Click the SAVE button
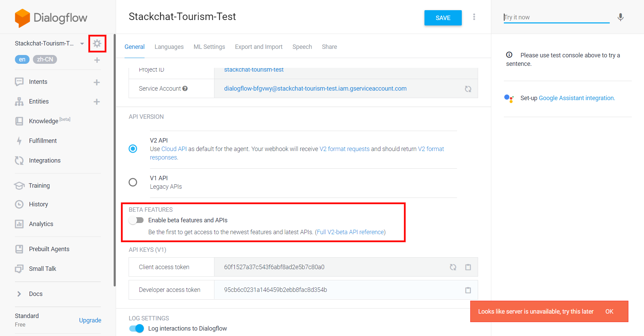The width and height of the screenshot is (644, 336). (x=443, y=18)
